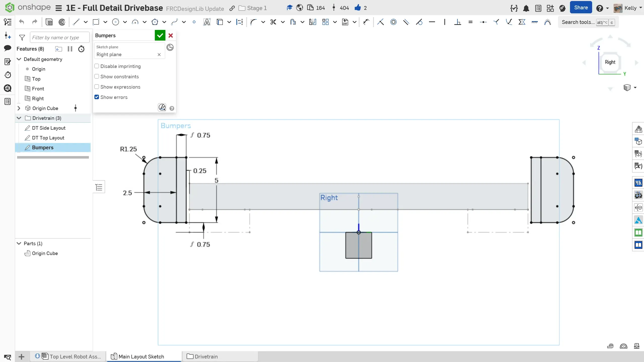Enable the Disable imprinting checkbox
Screen dimensions: 644x362
tap(97, 66)
